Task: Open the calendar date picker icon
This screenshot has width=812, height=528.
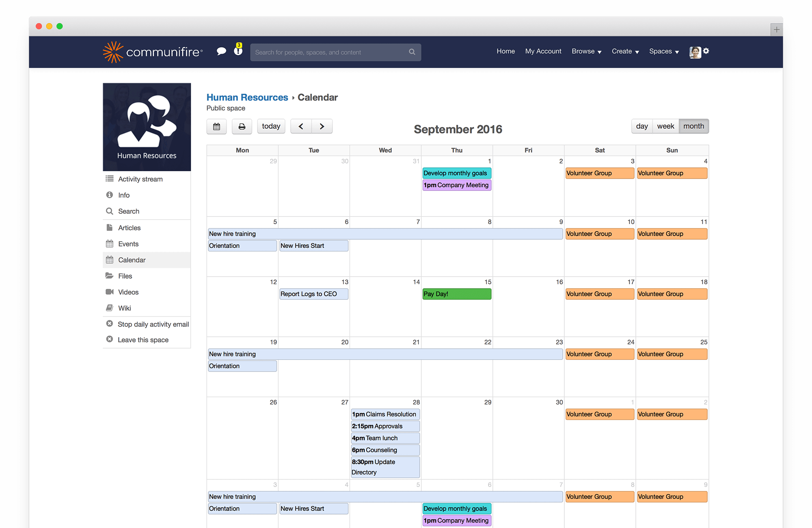Action: [x=216, y=126]
